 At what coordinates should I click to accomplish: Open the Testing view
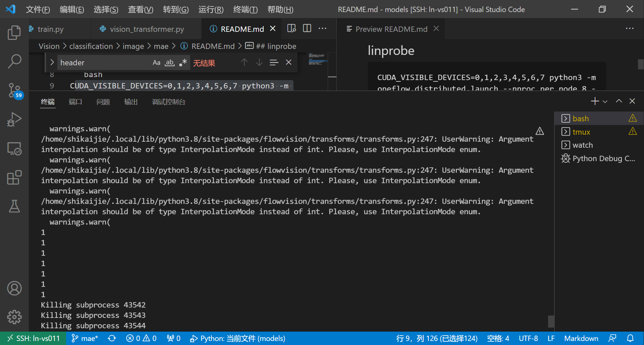14,206
